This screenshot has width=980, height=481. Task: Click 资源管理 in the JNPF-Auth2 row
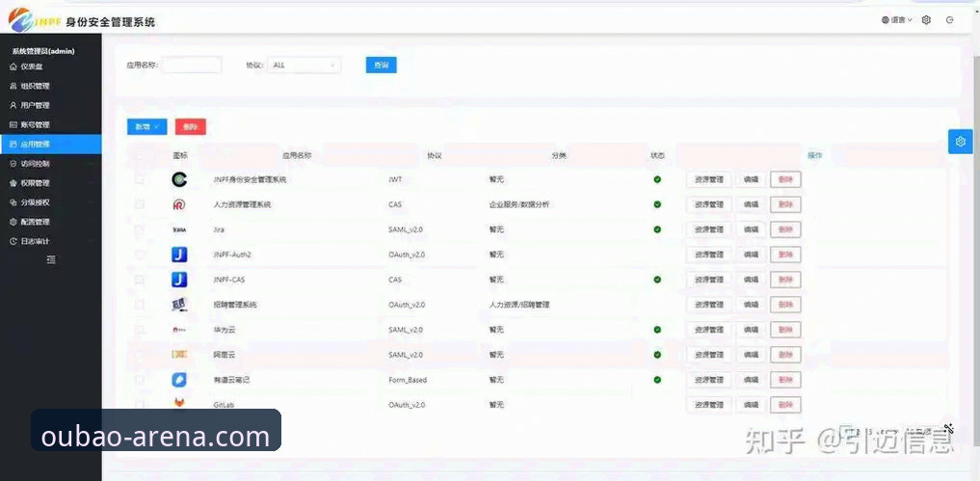709,254
